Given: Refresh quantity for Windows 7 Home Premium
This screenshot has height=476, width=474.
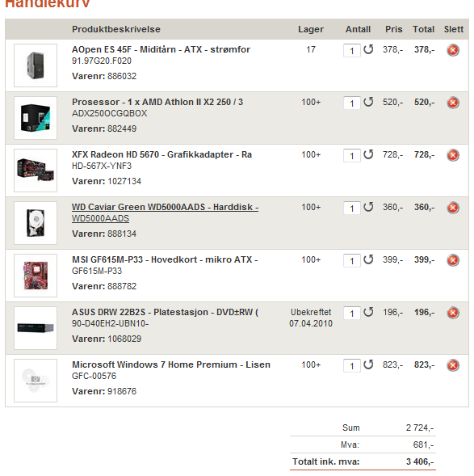Looking at the screenshot, I should pos(368,364).
